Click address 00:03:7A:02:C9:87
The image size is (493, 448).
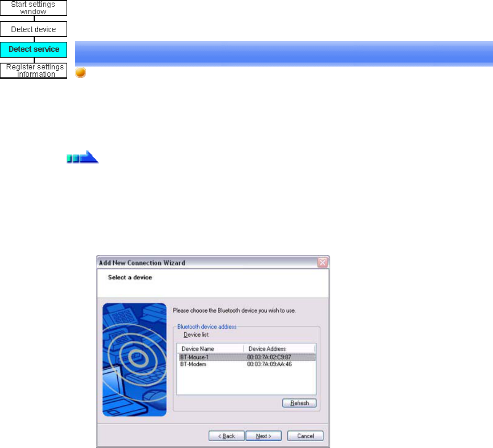coord(269,357)
